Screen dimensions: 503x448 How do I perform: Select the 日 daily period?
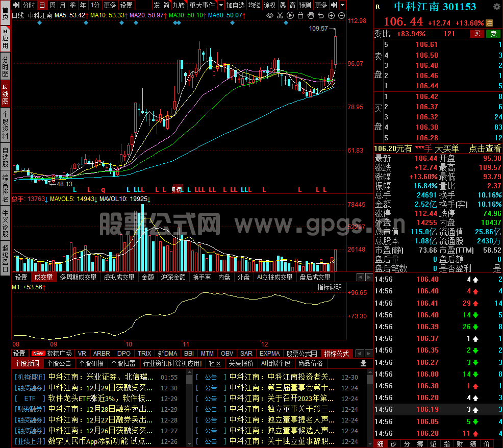(x=42, y=5)
